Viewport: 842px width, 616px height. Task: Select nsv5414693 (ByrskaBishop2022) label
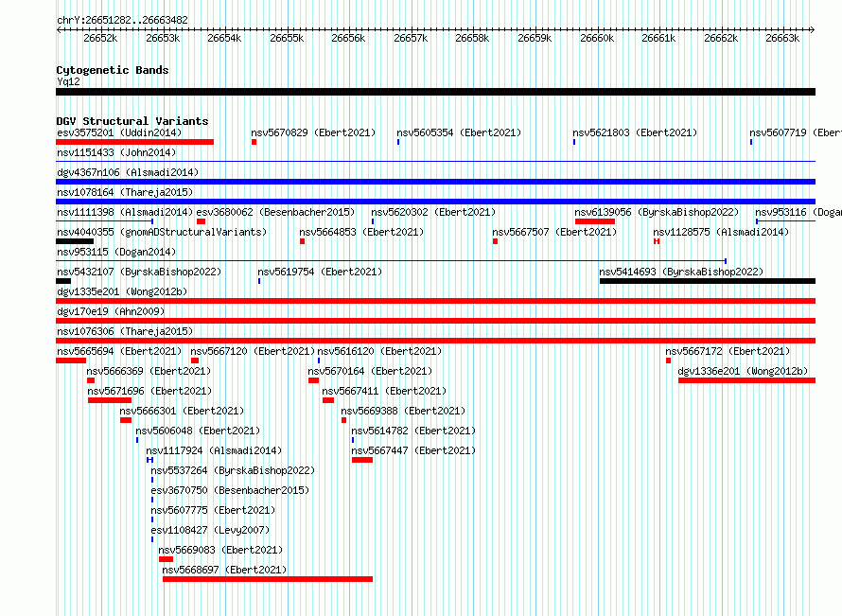[681, 272]
